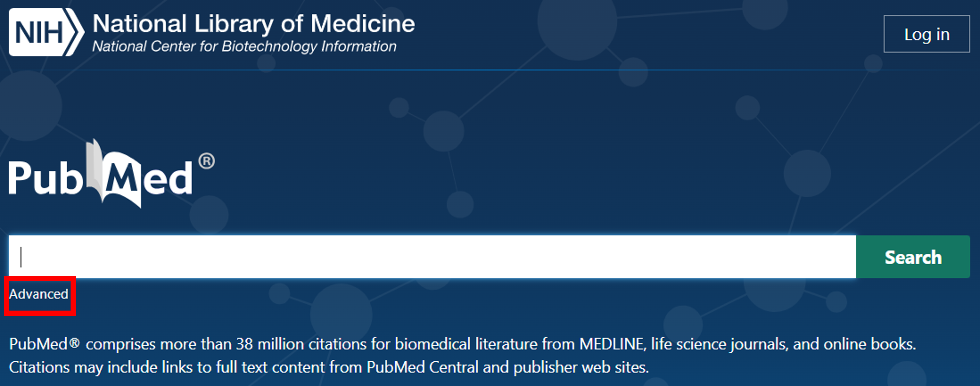Open the Advanced search link
This screenshot has height=386, width=980.
pyautogui.click(x=39, y=294)
